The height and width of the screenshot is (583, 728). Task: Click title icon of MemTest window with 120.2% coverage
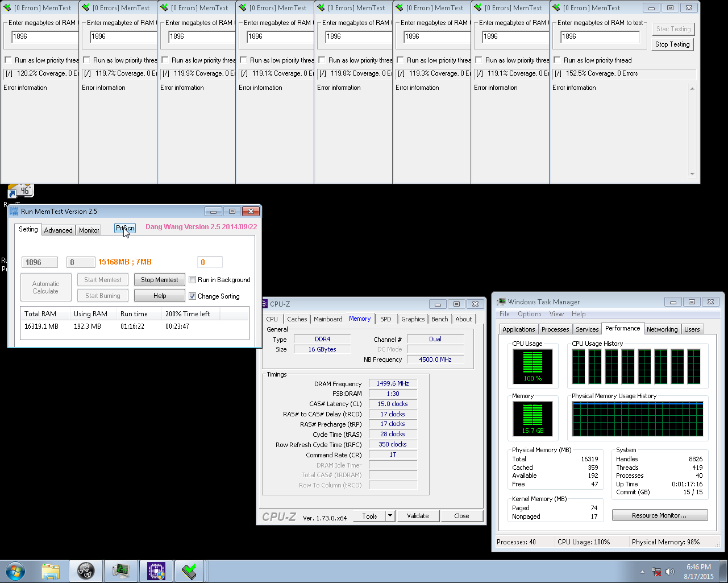7,8
